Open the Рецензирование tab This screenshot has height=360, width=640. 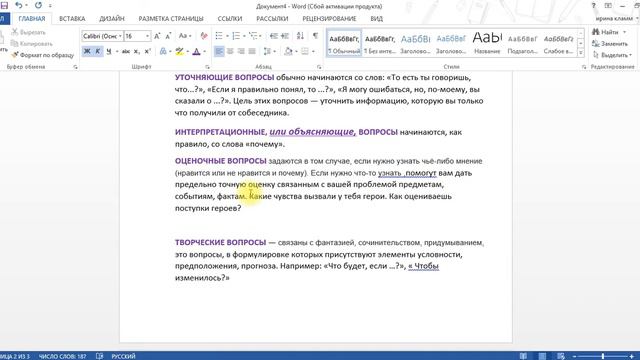[x=329, y=19]
